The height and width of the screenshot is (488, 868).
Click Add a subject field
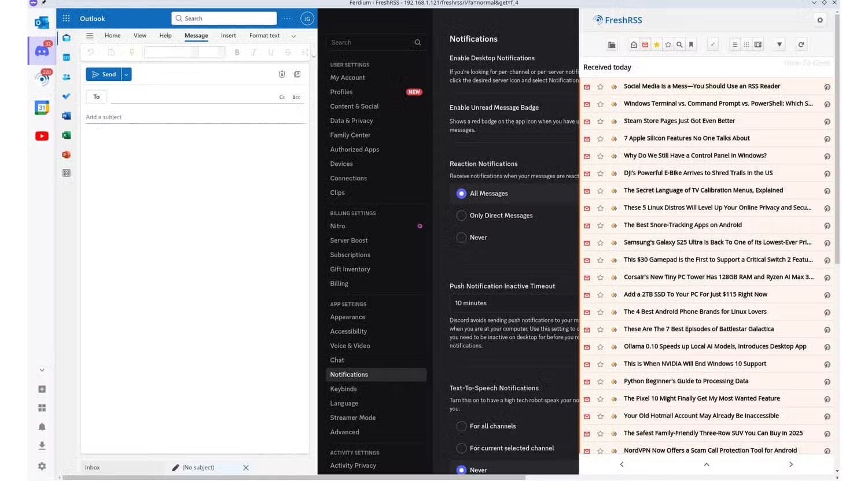pyautogui.click(x=195, y=117)
